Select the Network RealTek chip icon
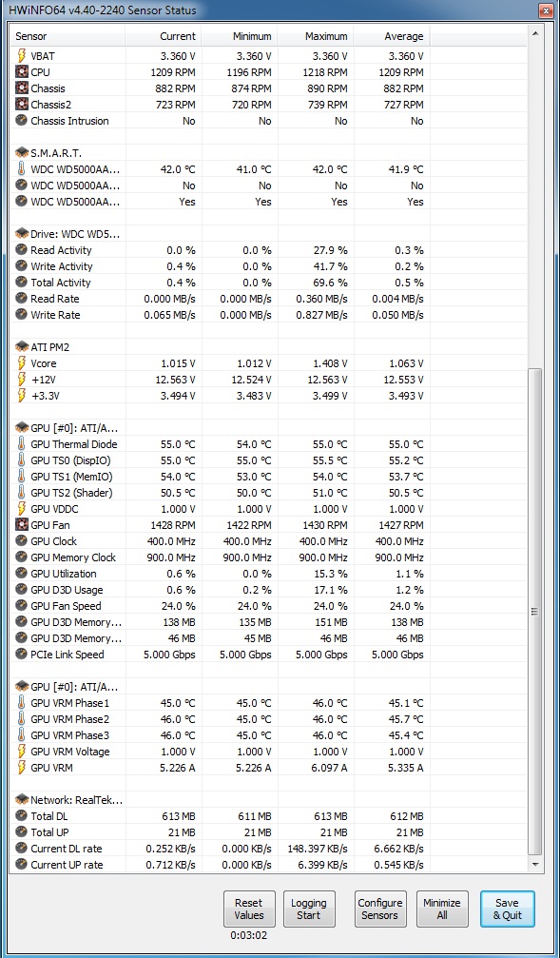 point(22,800)
